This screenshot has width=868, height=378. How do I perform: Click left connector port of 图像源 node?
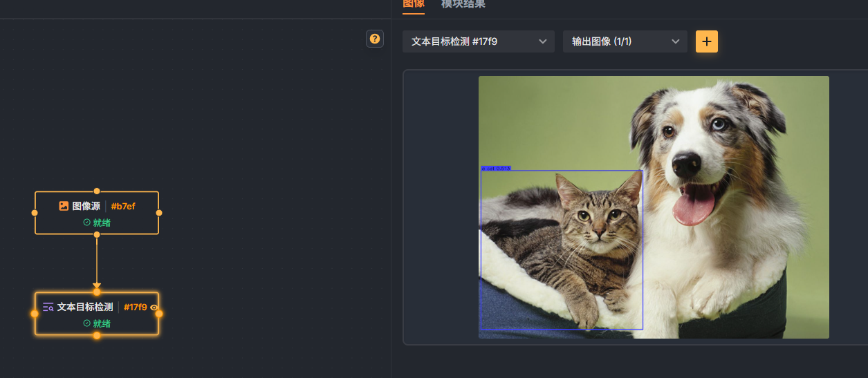click(35, 213)
